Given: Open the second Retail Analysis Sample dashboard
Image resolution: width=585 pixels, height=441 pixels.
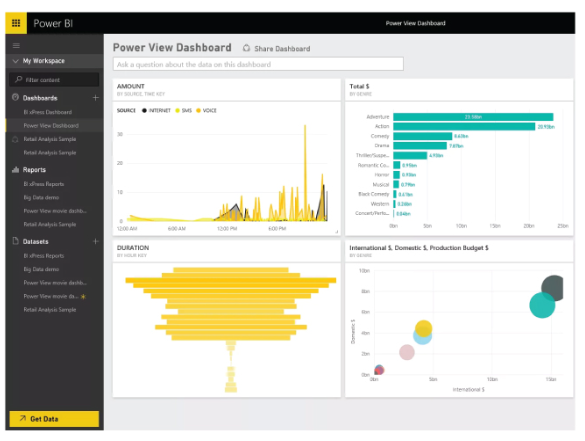Looking at the screenshot, I should [50, 153].
